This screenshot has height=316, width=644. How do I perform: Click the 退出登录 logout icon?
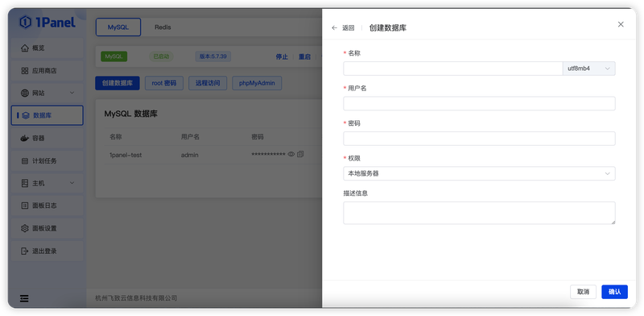(25, 251)
